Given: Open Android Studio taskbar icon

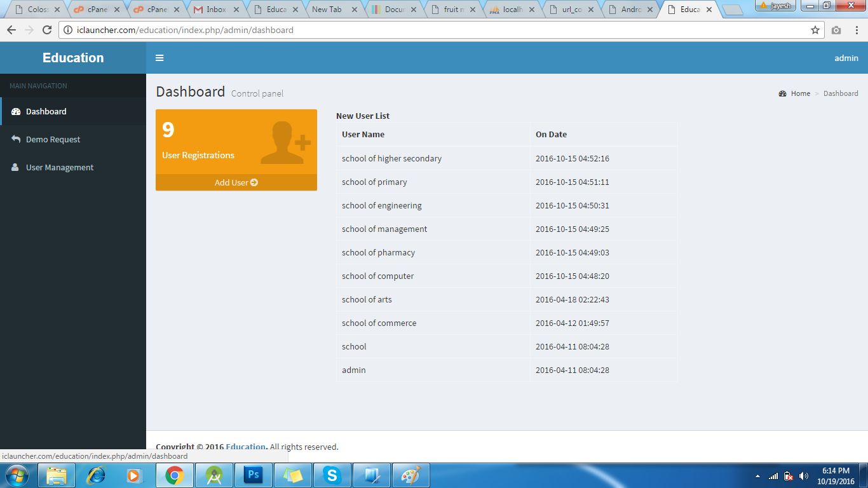Looking at the screenshot, I should 214,475.
